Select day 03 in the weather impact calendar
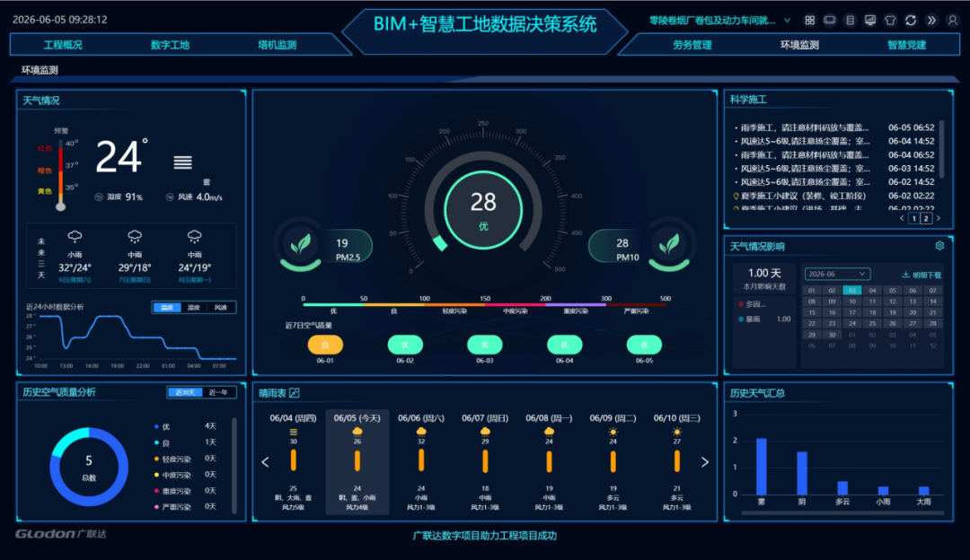Viewport: 970px width, 560px height. pyautogui.click(x=851, y=291)
